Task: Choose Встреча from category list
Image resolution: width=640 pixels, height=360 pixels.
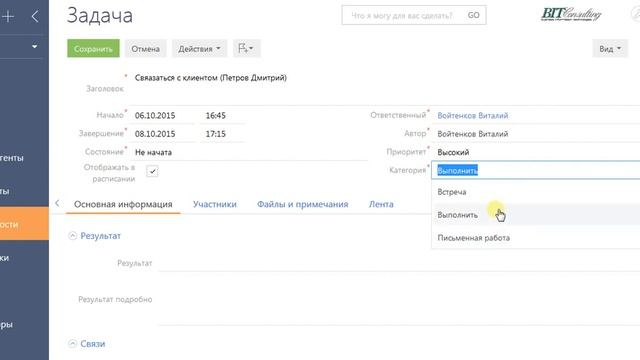Action: click(x=536, y=192)
